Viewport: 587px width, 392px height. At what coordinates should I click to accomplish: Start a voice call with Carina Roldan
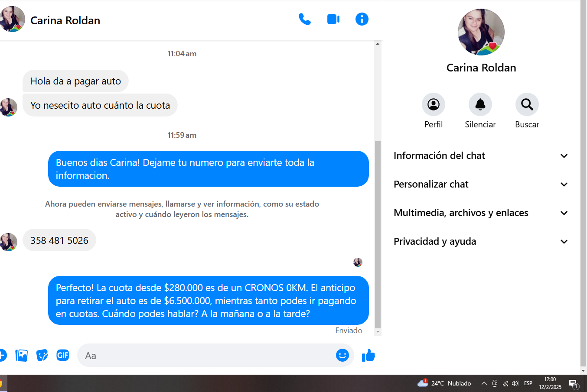(304, 19)
